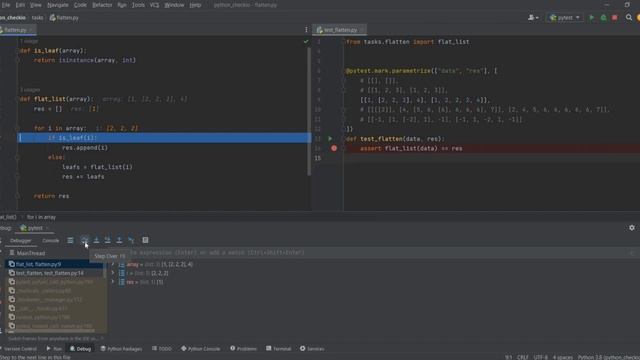Open Search Everywhere magnifier icon
Viewport: 640px width, 360px height.
coord(629,18)
